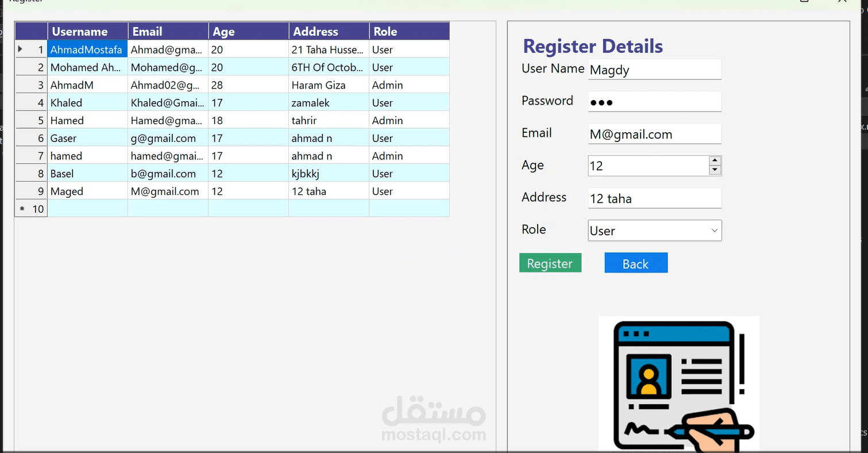Image resolution: width=868 pixels, height=453 pixels.
Task: Select the M@gmail.com cell in Maged's row
Action: pos(168,191)
